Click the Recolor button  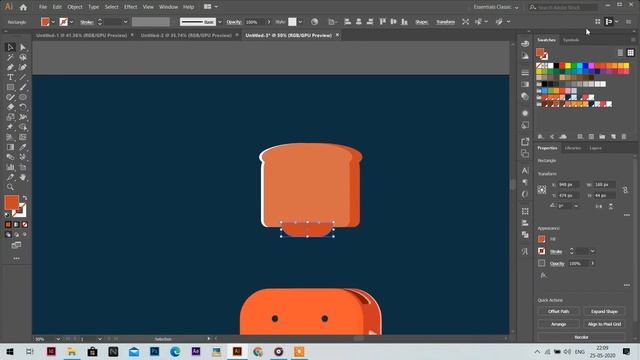pos(581,337)
